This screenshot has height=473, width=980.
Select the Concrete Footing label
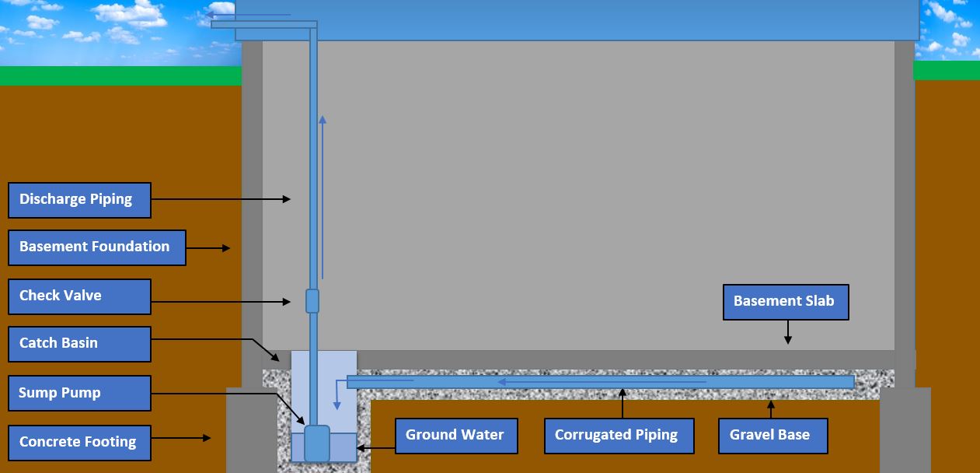(x=79, y=442)
